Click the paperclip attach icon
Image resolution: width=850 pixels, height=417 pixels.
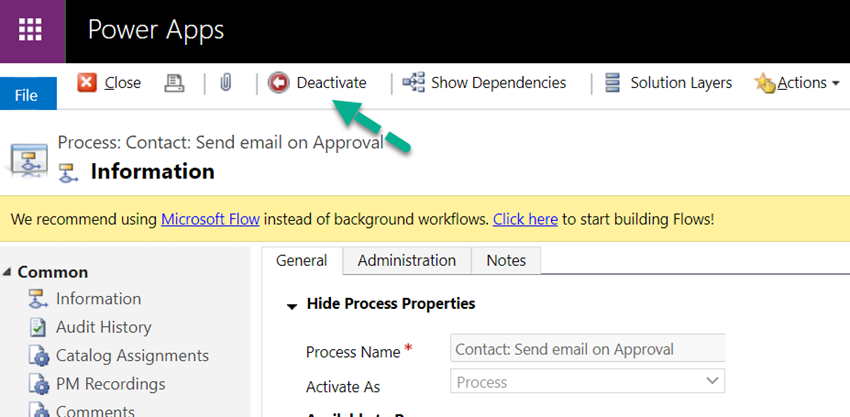click(226, 83)
